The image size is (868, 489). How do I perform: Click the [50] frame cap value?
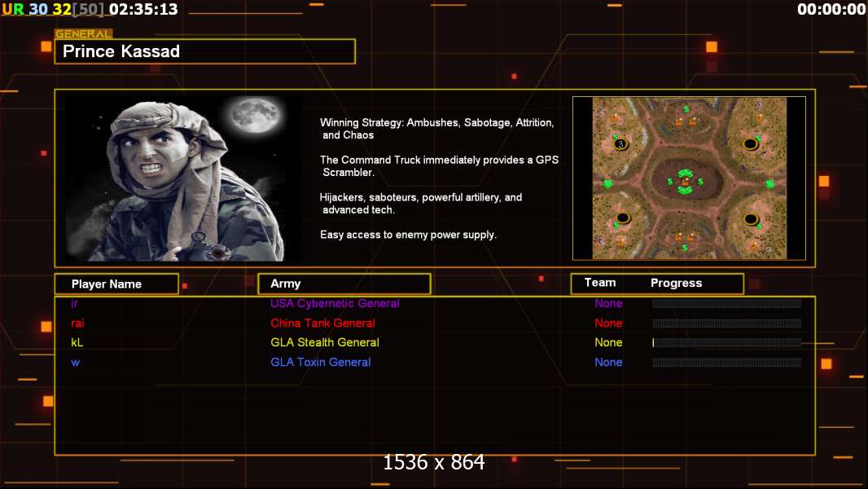88,10
